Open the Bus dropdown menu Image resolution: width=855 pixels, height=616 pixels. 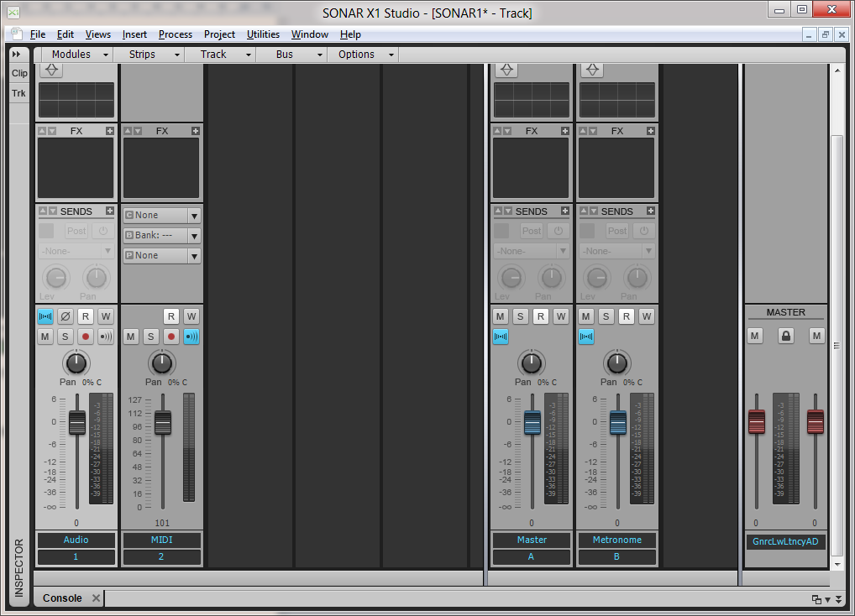(291, 55)
